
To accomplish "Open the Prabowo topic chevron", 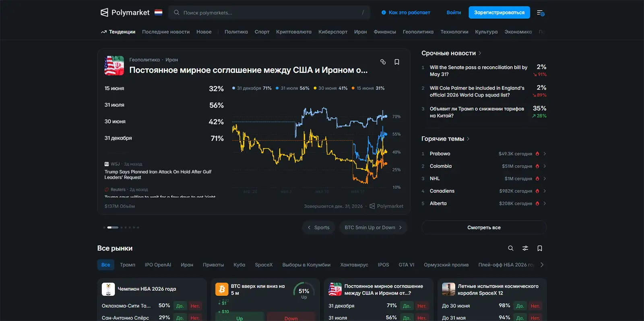I will click(x=545, y=153).
